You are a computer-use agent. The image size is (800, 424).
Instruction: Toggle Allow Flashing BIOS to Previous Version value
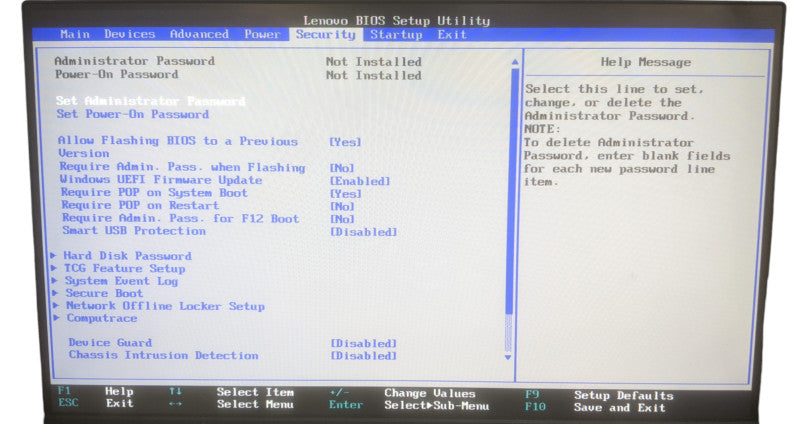pyautogui.click(x=345, y=142)
